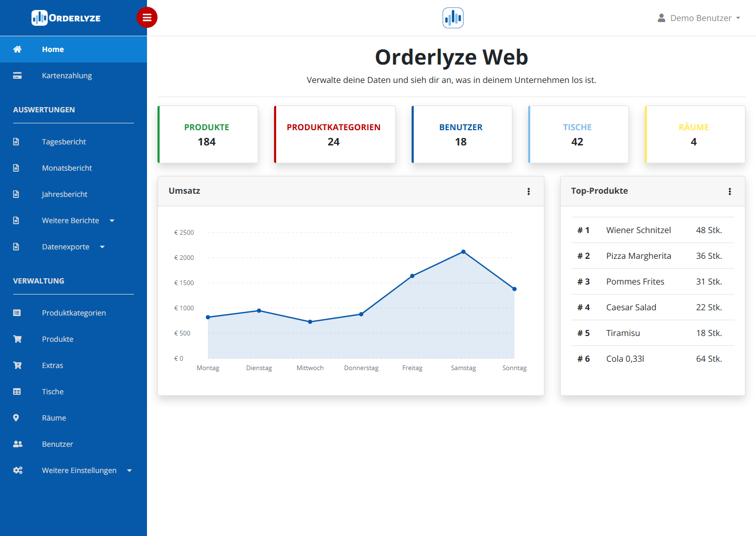Select Produkte in the sidebar menu

point(73,339)
